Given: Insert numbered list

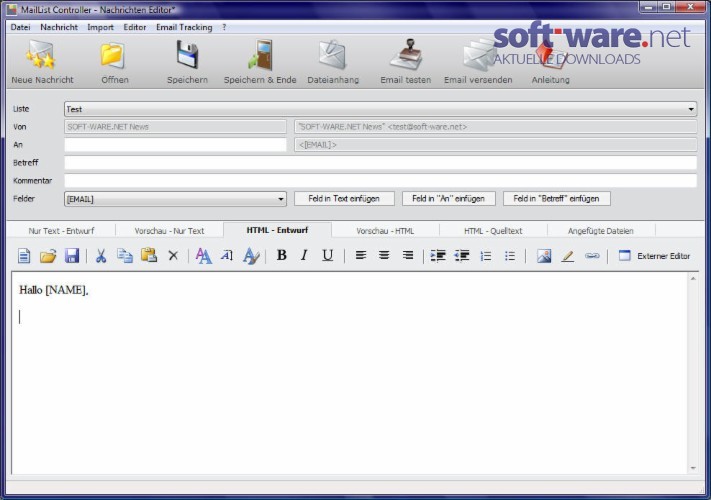Looking at the screenshot, I should click(486, 256).
